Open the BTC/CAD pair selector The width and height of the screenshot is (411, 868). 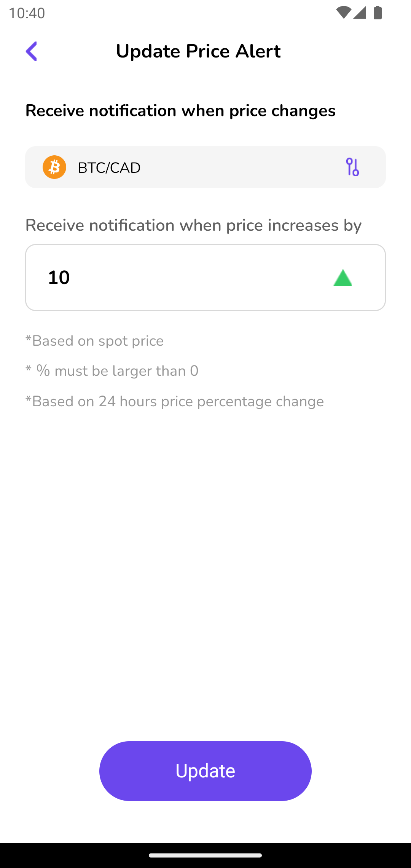point(205,167)
